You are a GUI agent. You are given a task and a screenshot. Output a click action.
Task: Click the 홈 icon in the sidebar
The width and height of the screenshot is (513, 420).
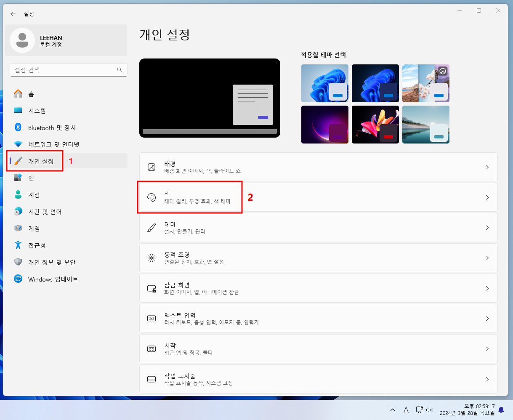click(19, 94)
